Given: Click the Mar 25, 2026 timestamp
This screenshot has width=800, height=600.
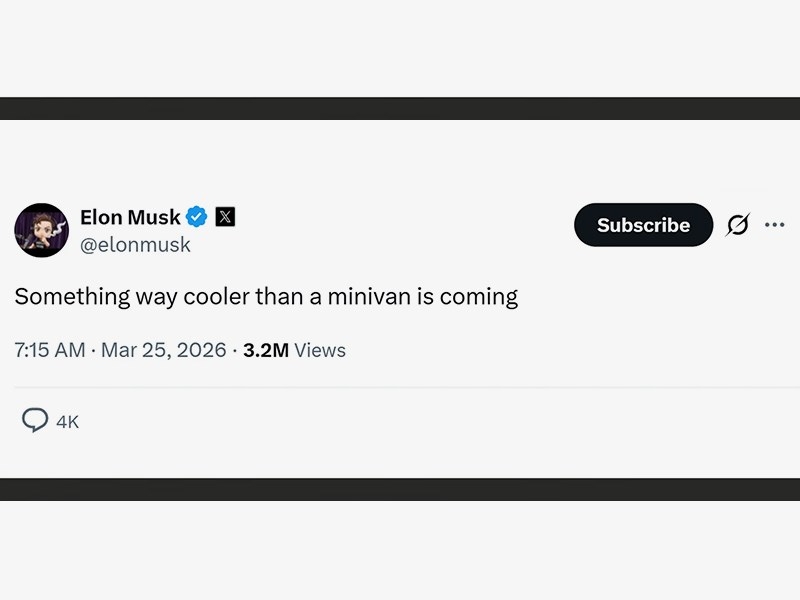Looking at the screenshot, I should (163, 350).
